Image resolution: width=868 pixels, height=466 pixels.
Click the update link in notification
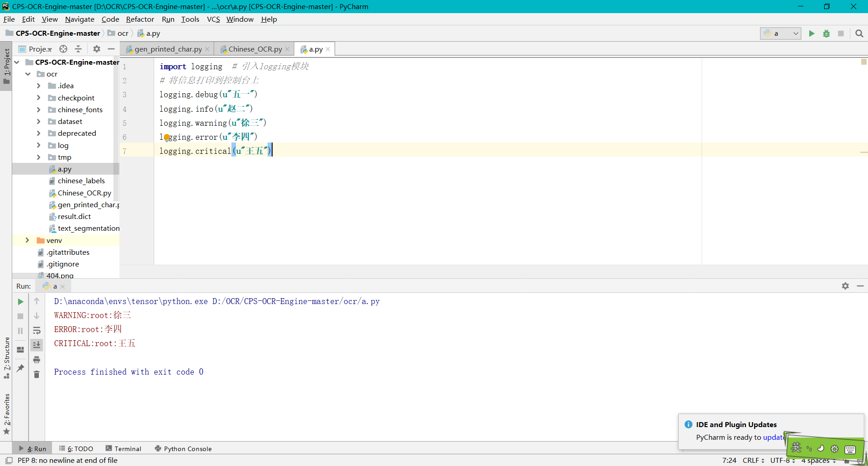pos(774,437)
